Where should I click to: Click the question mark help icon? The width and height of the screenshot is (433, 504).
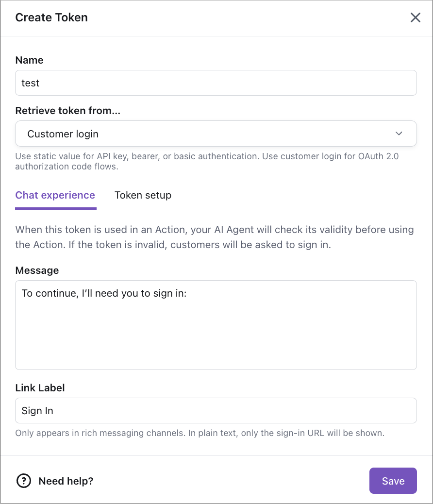[23, 481]
